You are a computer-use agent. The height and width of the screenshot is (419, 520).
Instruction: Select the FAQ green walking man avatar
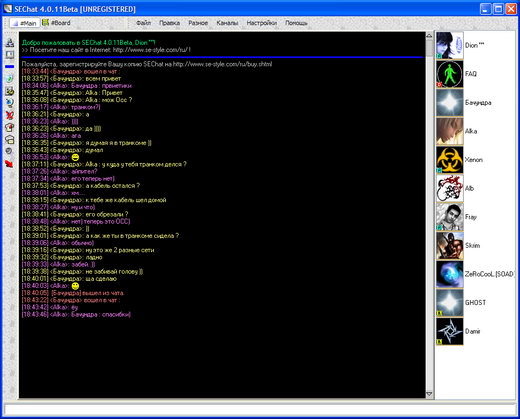450,74
